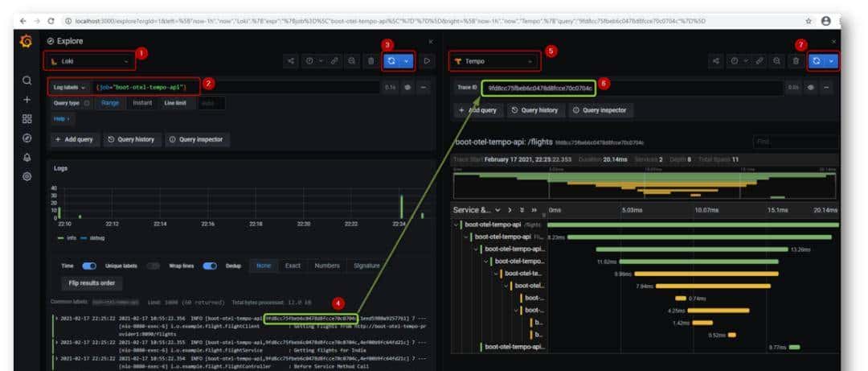Run the Loki query with the blue refresh button
This screenshot has height=371, width=868.
point(391,60)
